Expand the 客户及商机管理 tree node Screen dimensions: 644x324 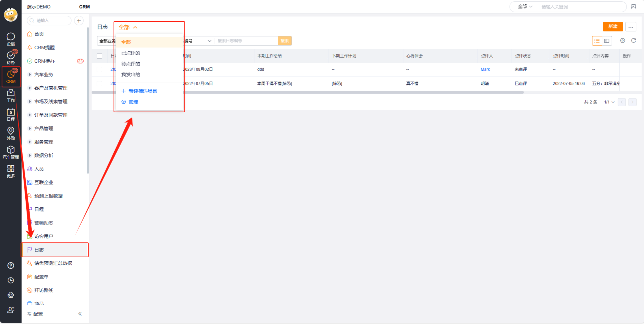30,88
